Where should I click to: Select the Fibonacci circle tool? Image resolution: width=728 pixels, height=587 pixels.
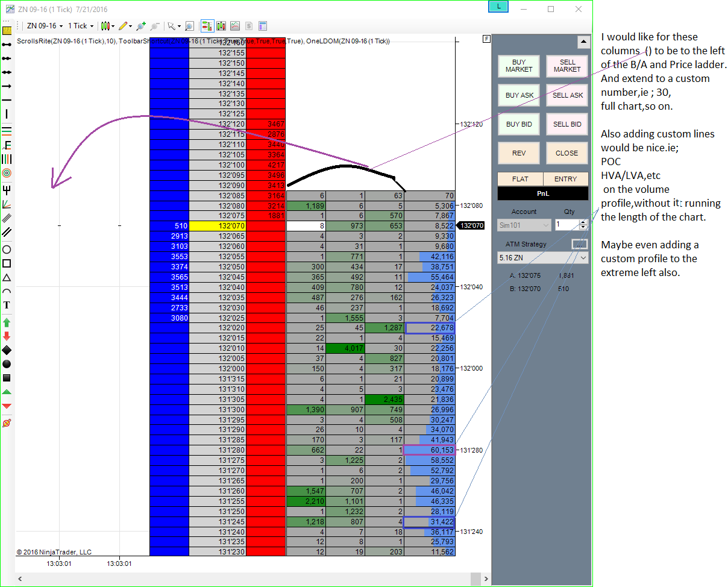click(x=7, y=173)
